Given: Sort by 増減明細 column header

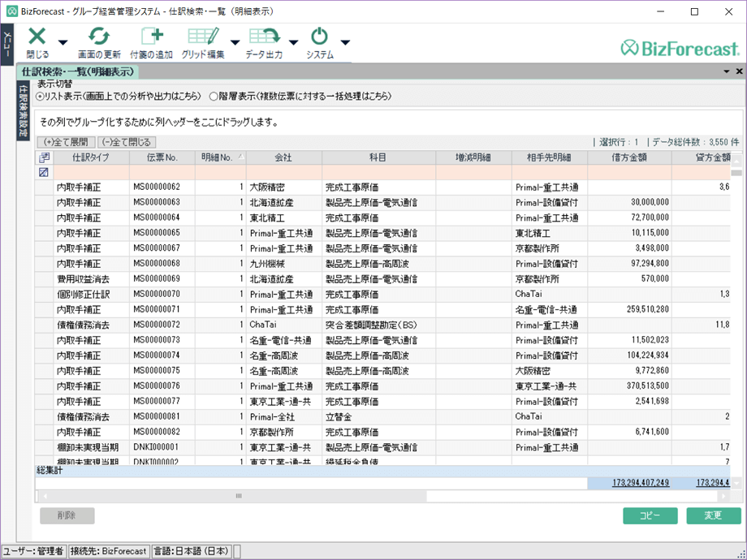Looking at the screenshot, I should click(473, 157).
